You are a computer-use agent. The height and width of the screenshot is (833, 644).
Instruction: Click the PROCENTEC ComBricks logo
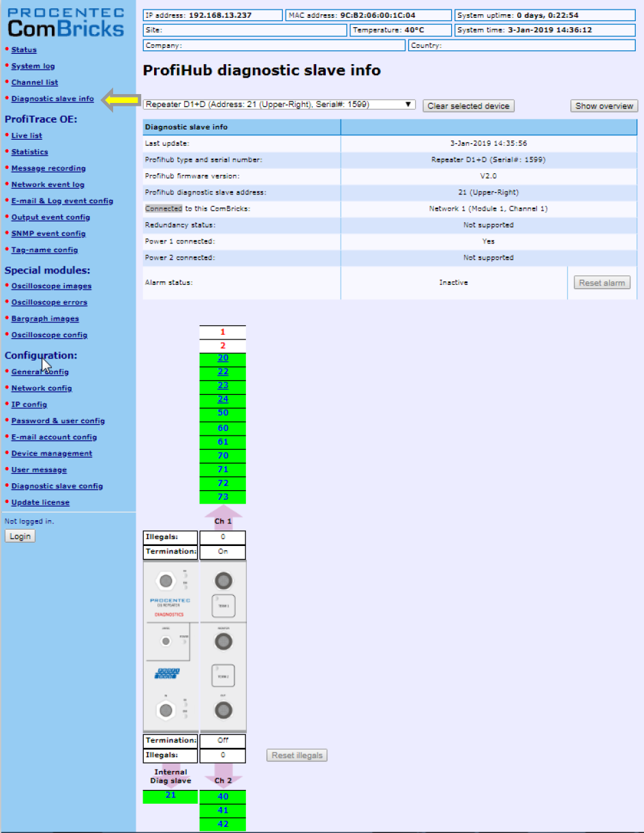(x=66, y=23)
